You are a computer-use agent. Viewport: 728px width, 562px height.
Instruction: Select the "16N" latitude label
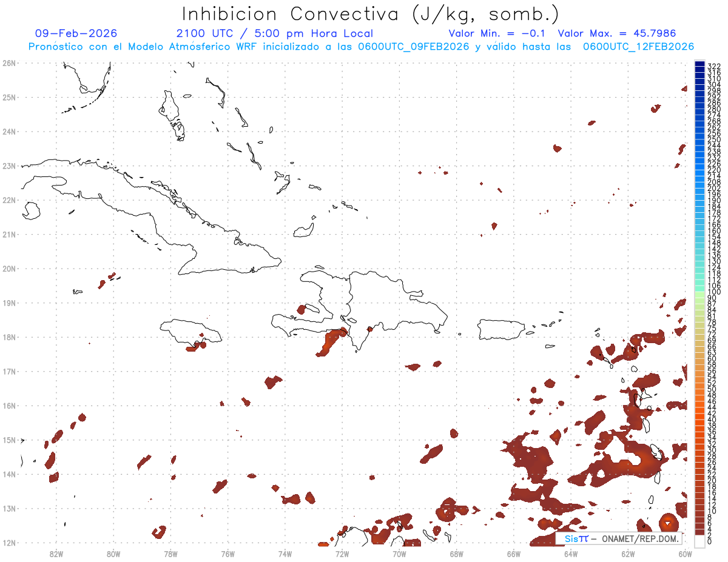8,406
